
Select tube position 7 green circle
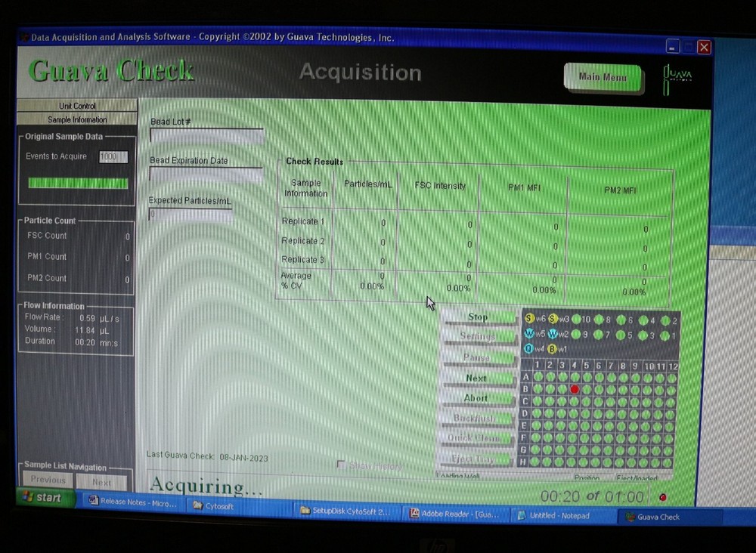click(598, 335)
